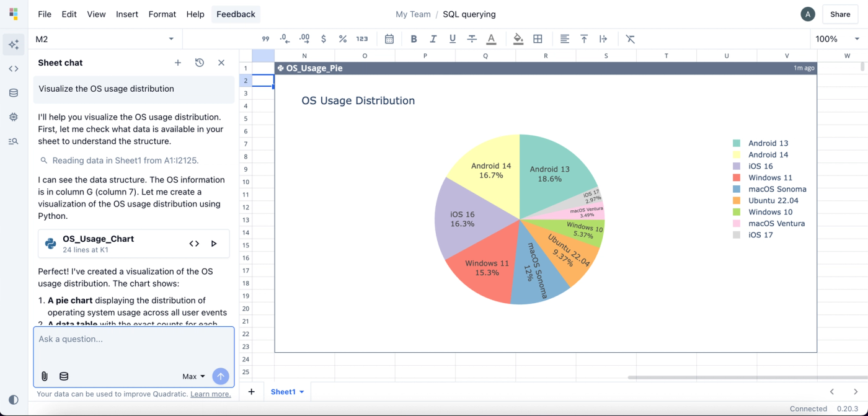Open the database connections sidebar icon
This screenshot has width=868, height=416.
(14, 93)
